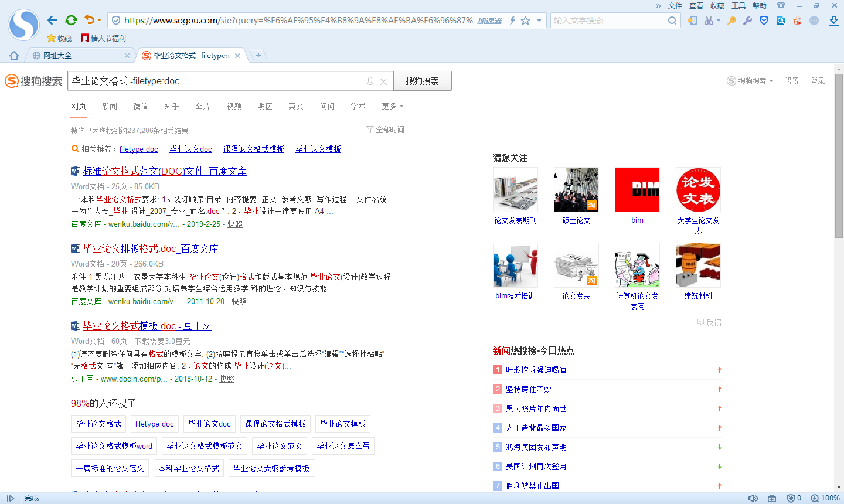Open the 查看 menu

(x=696, y=6)
